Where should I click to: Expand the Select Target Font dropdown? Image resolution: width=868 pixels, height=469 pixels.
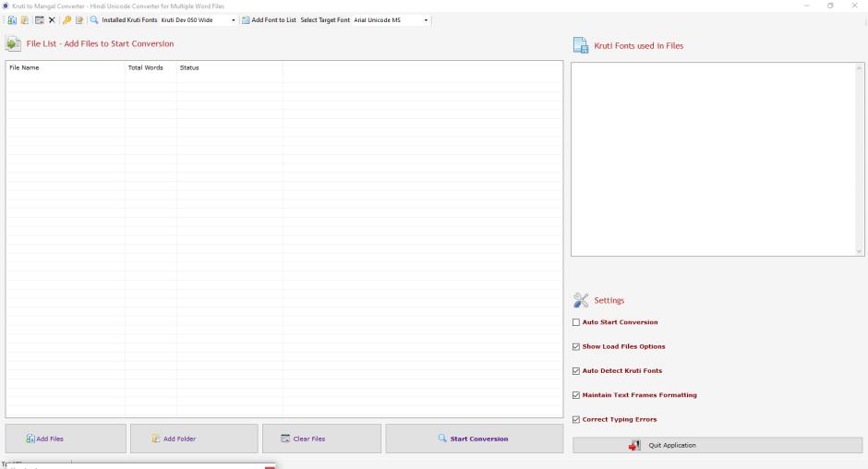tap(426, 20)
